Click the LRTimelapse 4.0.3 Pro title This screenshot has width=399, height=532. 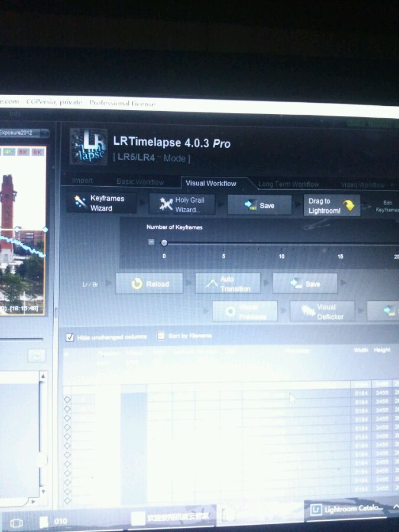coord(171,142)
